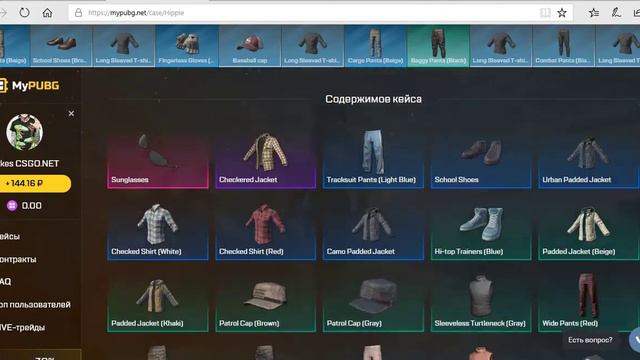Open the favorites hub icon
The image size is (640, 360).
tap(594, 13)
